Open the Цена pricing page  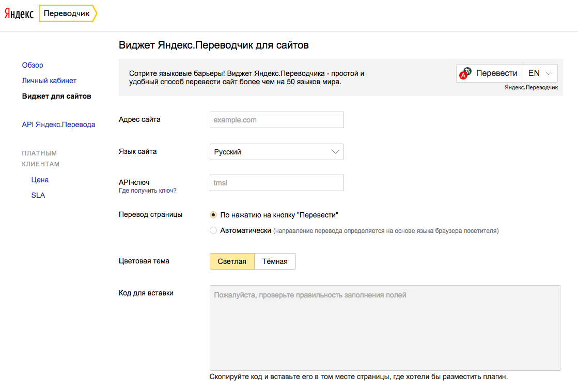point(40,180)
